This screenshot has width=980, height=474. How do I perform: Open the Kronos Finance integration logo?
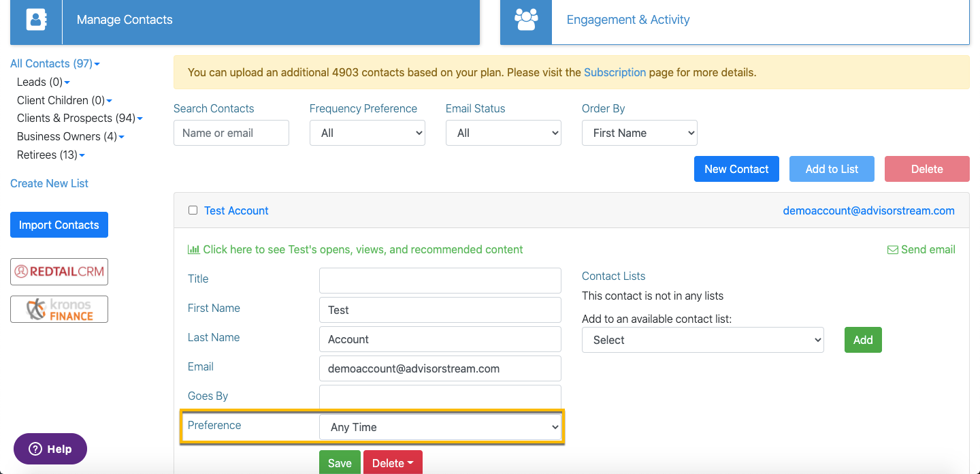click(59, 309)
